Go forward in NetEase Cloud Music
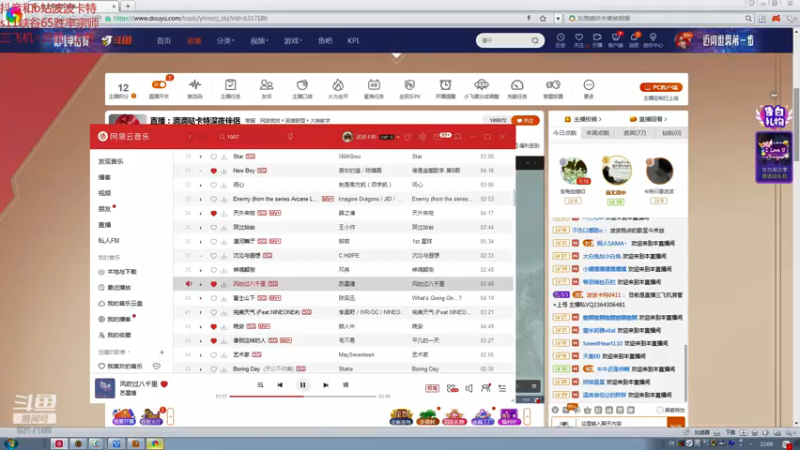 (203, 137)
